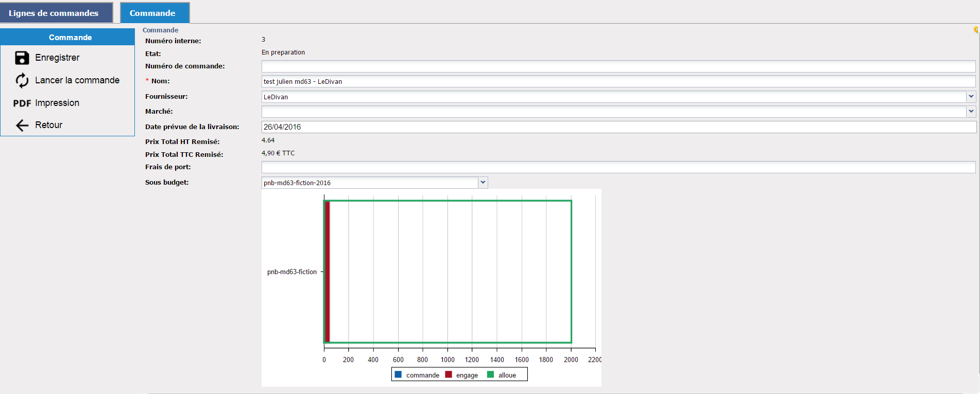
Task: Click the circular arrows launch icon
Action: pyautogui.click(x=22, y=80)
